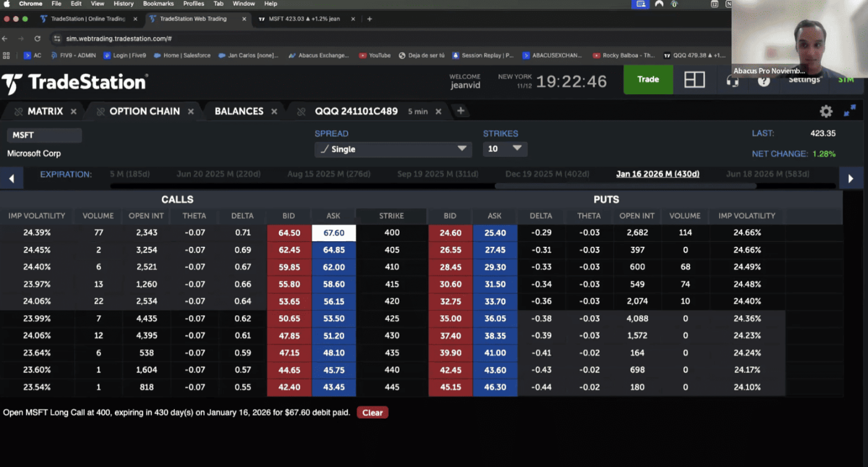Click the Chrome new tab plus button
868x467 pixels.
tap(370, 19)
